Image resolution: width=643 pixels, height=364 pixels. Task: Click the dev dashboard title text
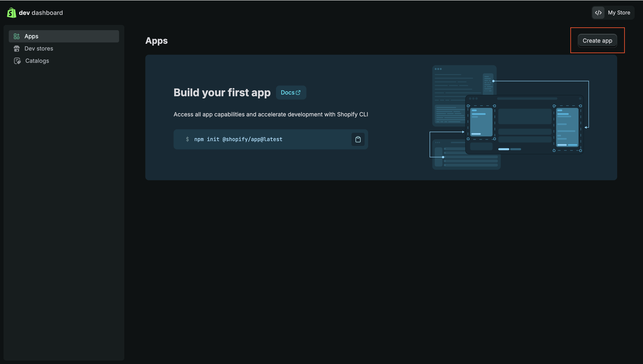(x=41, y=13)
